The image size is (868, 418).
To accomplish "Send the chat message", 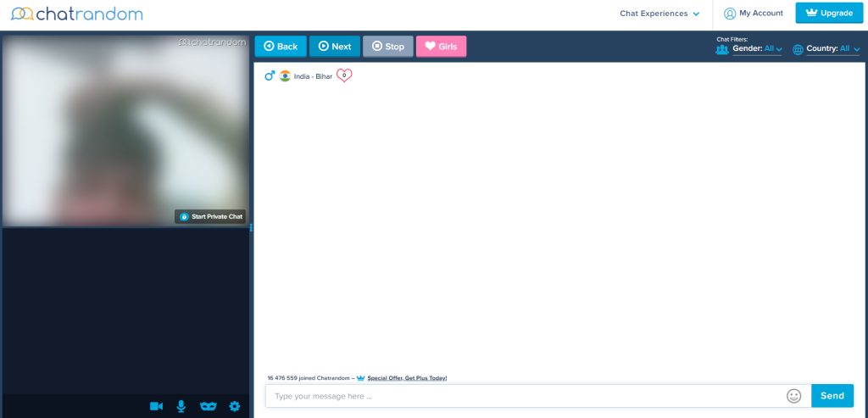I will tap(832, 396).
